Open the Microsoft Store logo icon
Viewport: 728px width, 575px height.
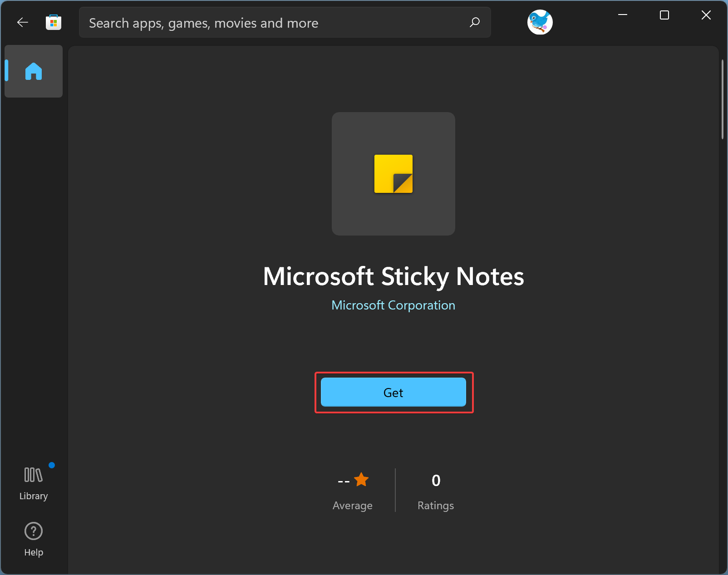(x=54, y=22)
